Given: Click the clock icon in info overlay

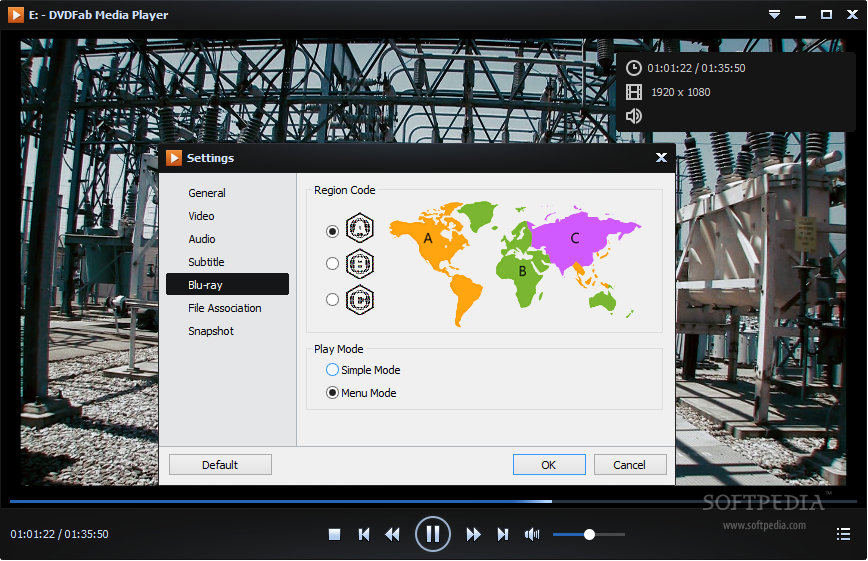Looking at the screenshot, I should 634,68.
